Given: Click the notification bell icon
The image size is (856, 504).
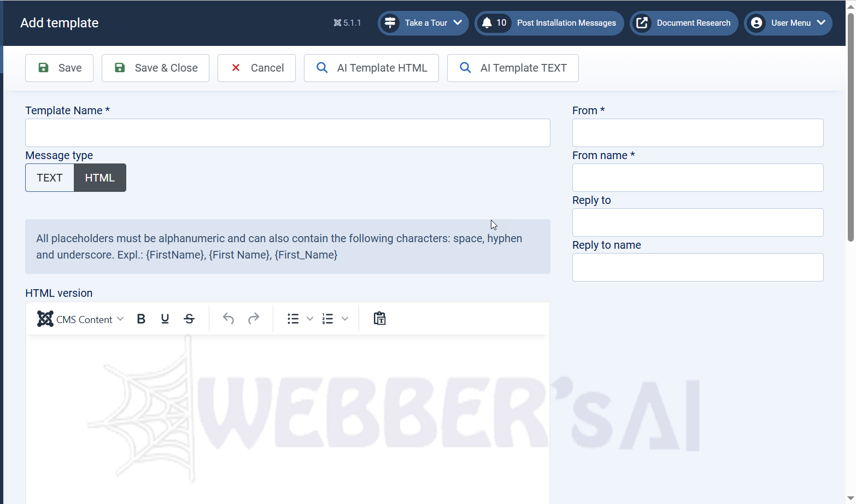Looking at the screenshot, I should 486,23.
